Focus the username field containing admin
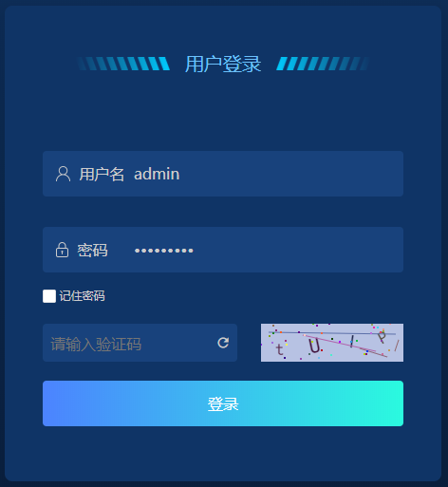The image size is (448, 487). [223, 174]
